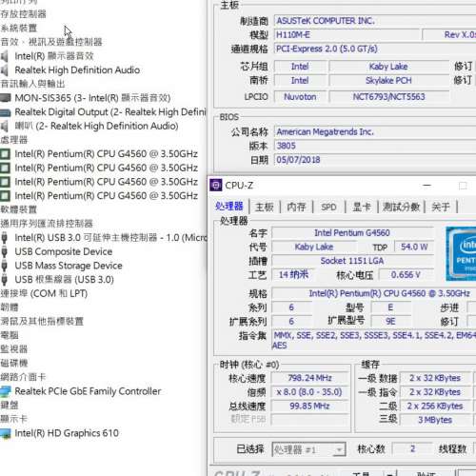Click USB icon beside USB Composite Device

click(4, 251)
